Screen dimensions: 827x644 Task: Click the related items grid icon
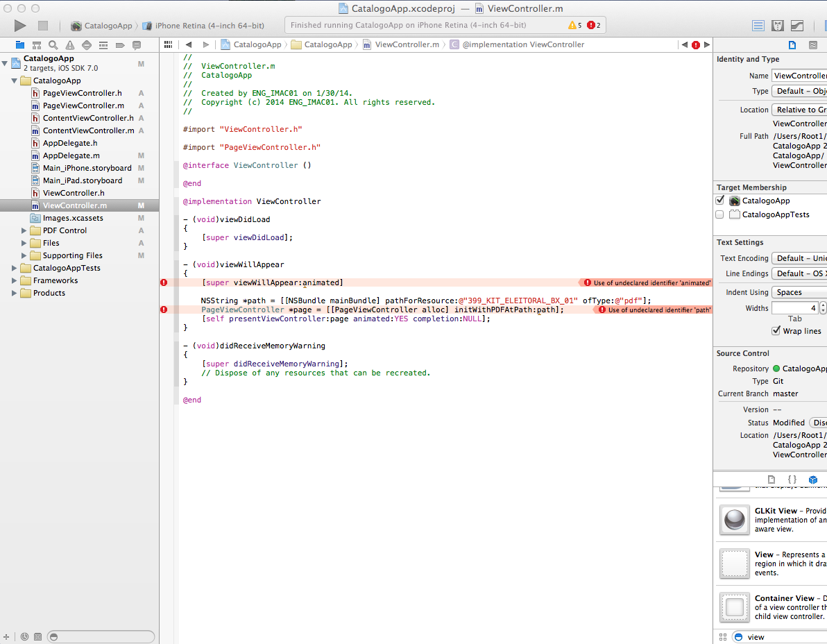(x=167, y=44)
